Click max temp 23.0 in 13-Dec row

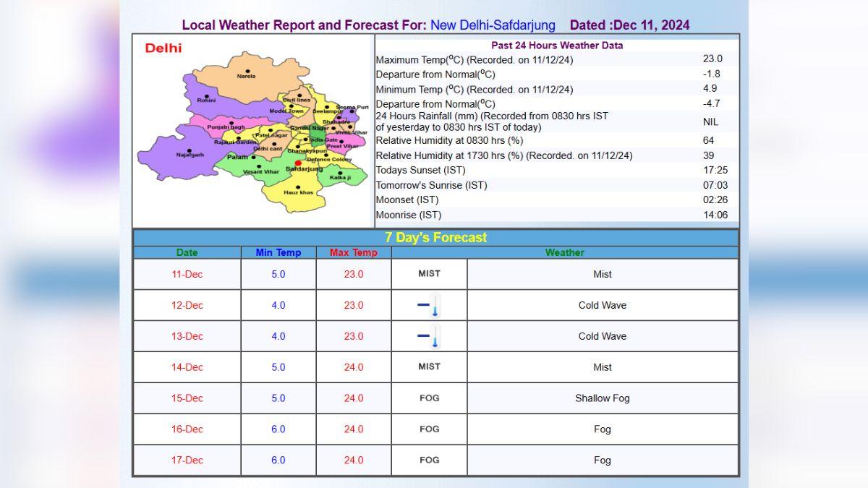pyautogui.click(x=354, y=336)
